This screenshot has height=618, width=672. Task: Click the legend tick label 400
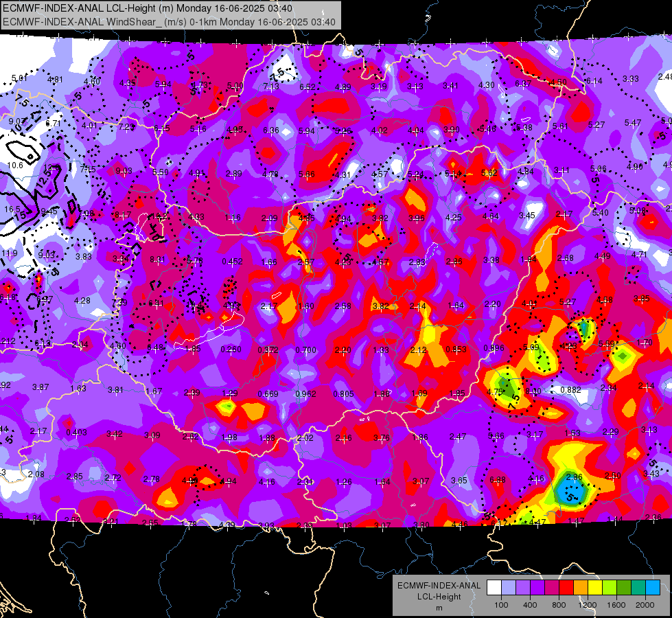pyautogui.click(x=530, y=605)
